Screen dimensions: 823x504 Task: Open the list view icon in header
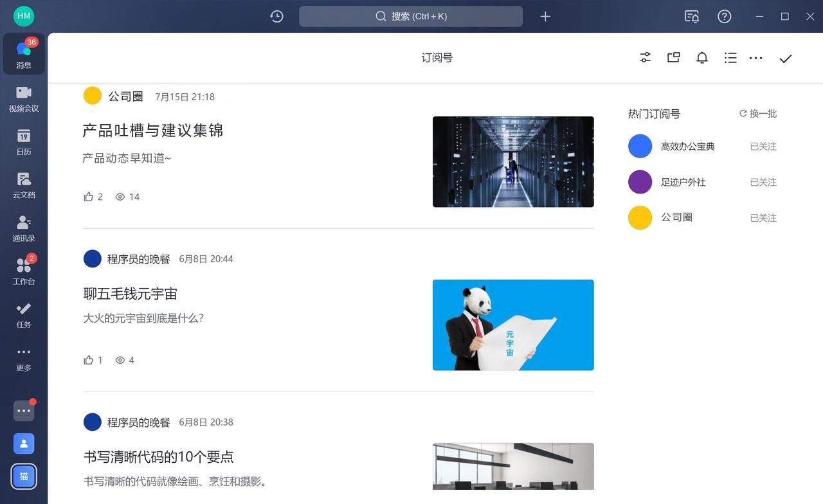point(730,58)
